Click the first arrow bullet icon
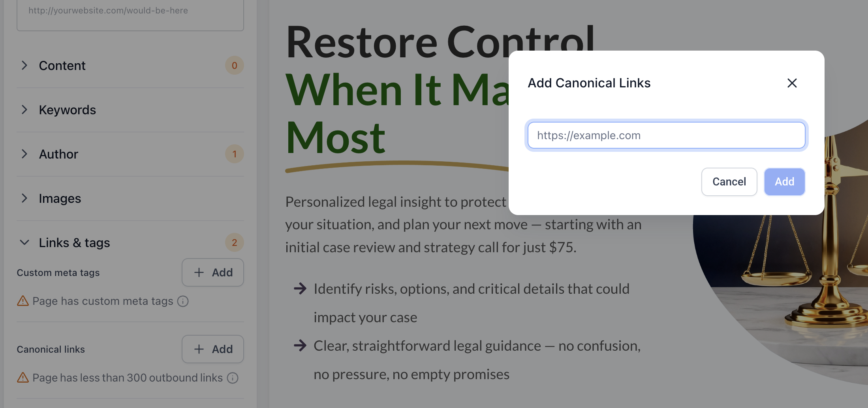 [300, 289]
